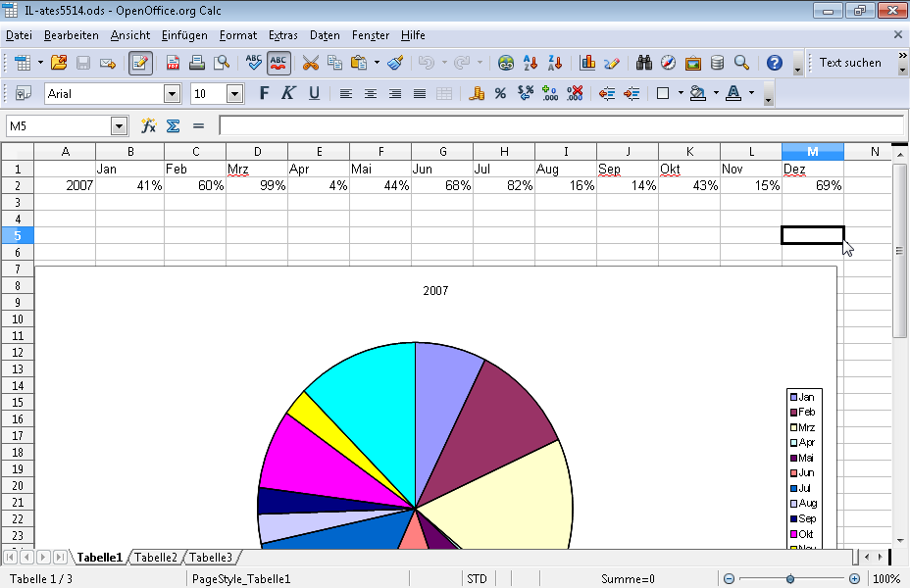Open the Navigator compass icon
This screenshot has width=910, height=588.
pos(668,63)
